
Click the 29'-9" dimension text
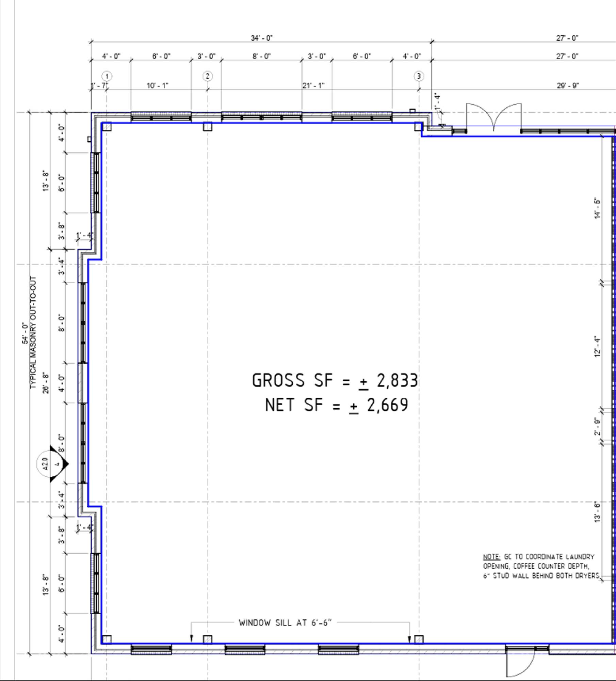coord(568,85)
